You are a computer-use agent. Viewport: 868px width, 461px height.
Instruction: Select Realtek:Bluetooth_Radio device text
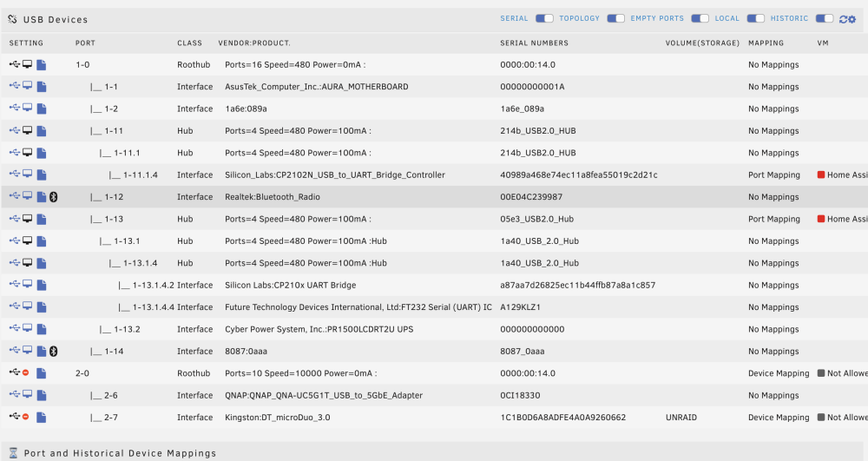273,197
